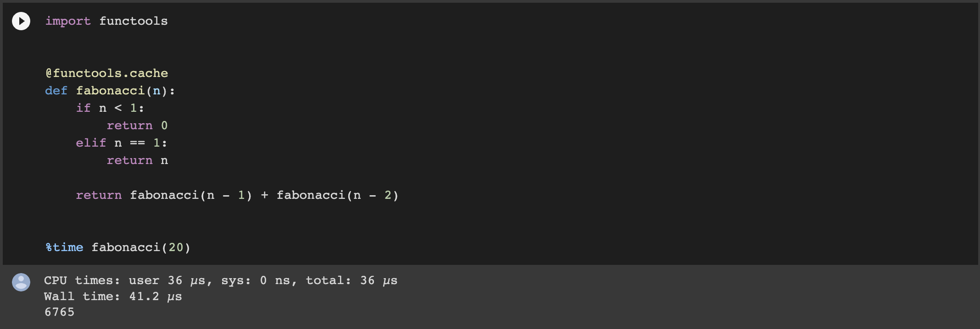Click the 'elif n == 1:' line
Viewport: 980px width, 329px height.
pyautogui.click(x=122, y=143)
